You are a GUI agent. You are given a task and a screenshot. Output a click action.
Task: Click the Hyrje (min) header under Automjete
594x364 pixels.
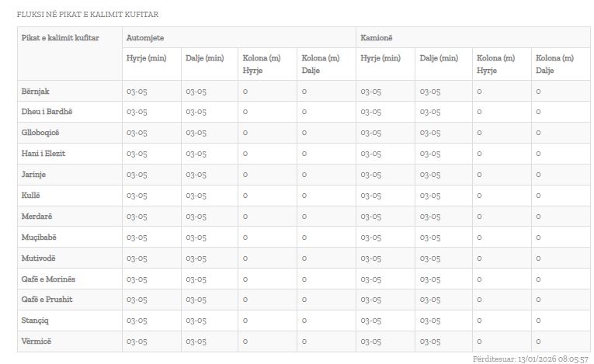click(x=147, y=58)
